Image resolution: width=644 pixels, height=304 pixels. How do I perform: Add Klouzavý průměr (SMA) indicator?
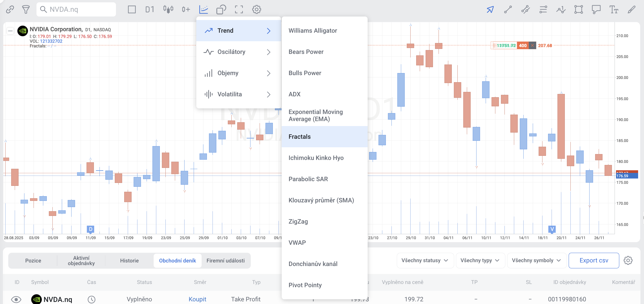click(x=325, y=200)
